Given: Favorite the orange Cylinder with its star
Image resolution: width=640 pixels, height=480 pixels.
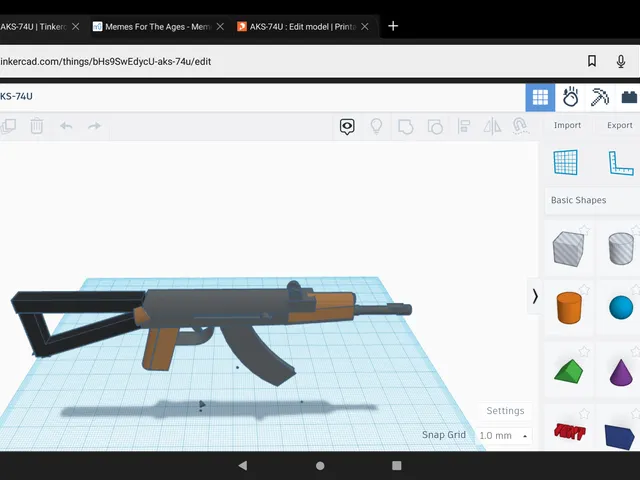Looking at the screenshot, I should 584,289.
